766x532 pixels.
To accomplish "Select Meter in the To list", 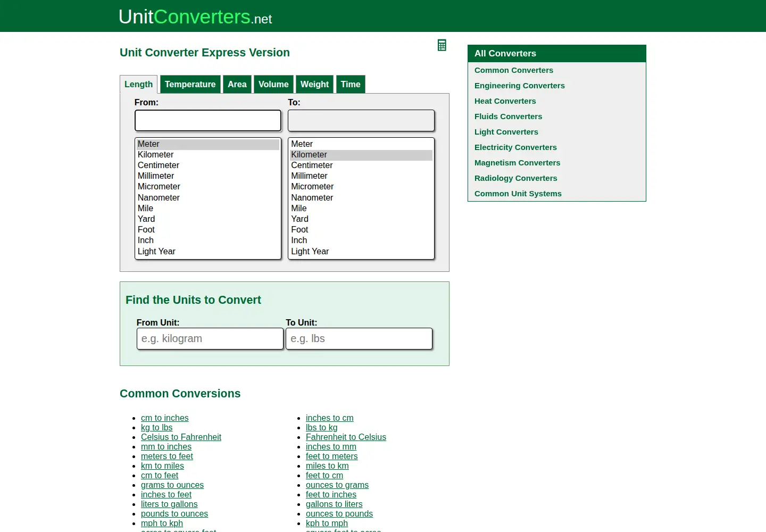I will pos(361,144).
